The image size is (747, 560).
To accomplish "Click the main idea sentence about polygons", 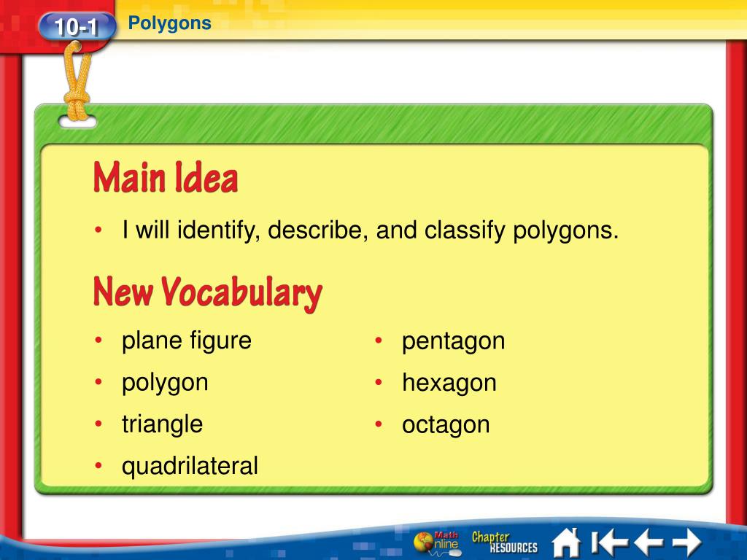I will click(370, 230).
